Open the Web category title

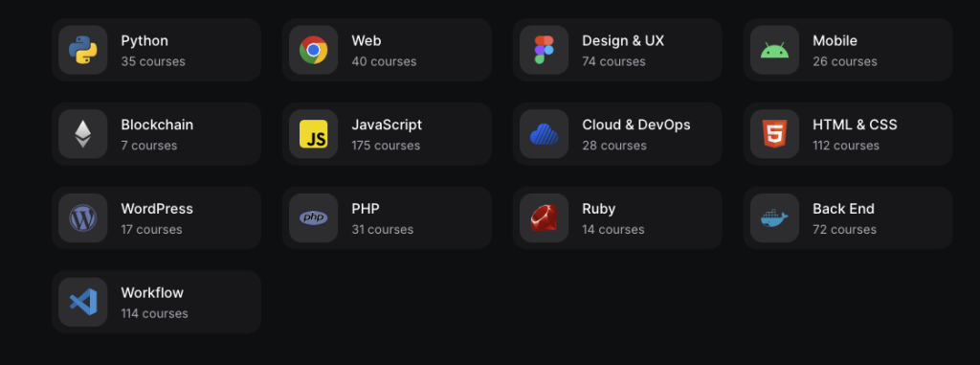tap(367, 41)
